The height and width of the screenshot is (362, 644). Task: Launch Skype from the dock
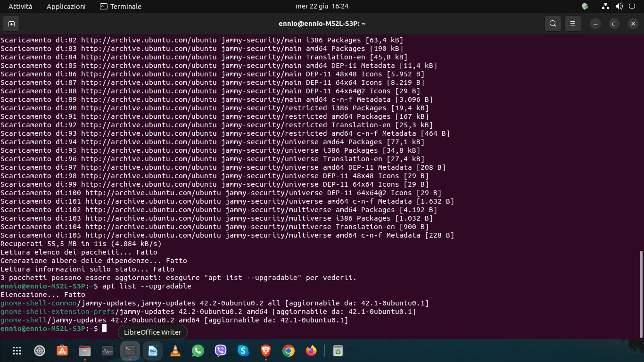[243, 351]
